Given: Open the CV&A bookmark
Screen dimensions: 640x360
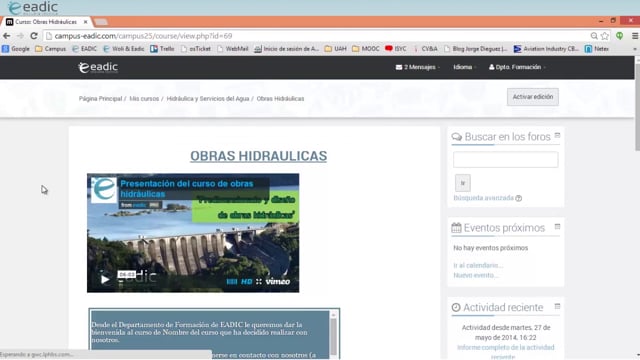Looking at the screenshot, I should 425,49.
